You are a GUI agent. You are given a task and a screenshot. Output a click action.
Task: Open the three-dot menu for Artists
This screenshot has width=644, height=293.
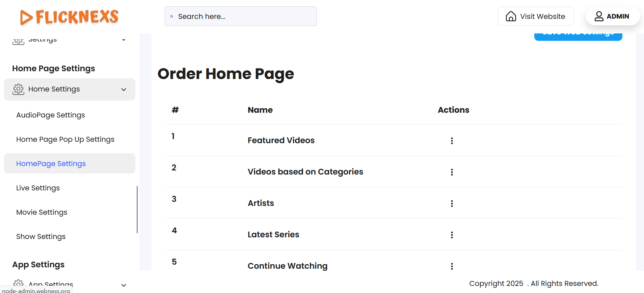(452, 204)
